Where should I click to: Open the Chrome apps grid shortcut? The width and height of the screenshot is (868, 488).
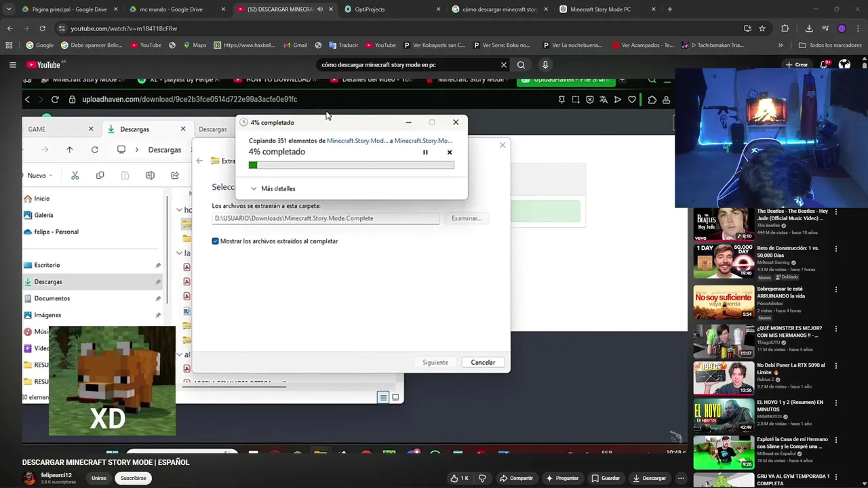pos(9,45)
